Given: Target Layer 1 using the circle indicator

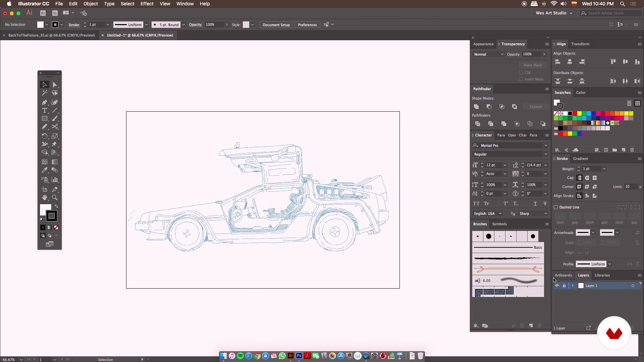Looking at the screenshot, I should point(633,286).
